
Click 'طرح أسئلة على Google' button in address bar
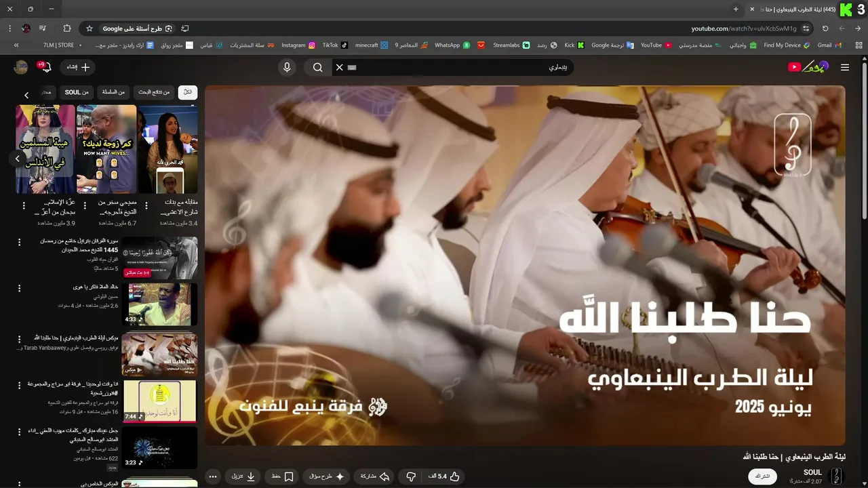tap(138, 28)
